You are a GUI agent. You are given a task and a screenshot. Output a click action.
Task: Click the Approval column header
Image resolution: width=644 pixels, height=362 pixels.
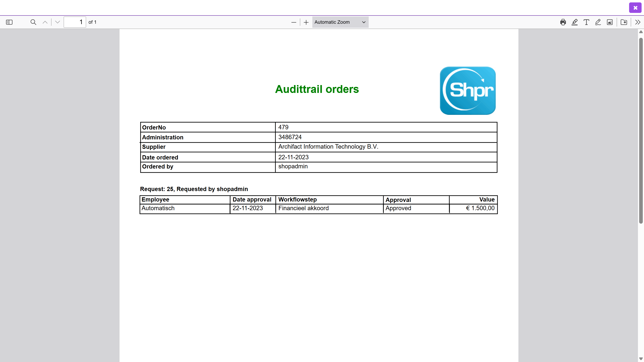pos(398,200)
